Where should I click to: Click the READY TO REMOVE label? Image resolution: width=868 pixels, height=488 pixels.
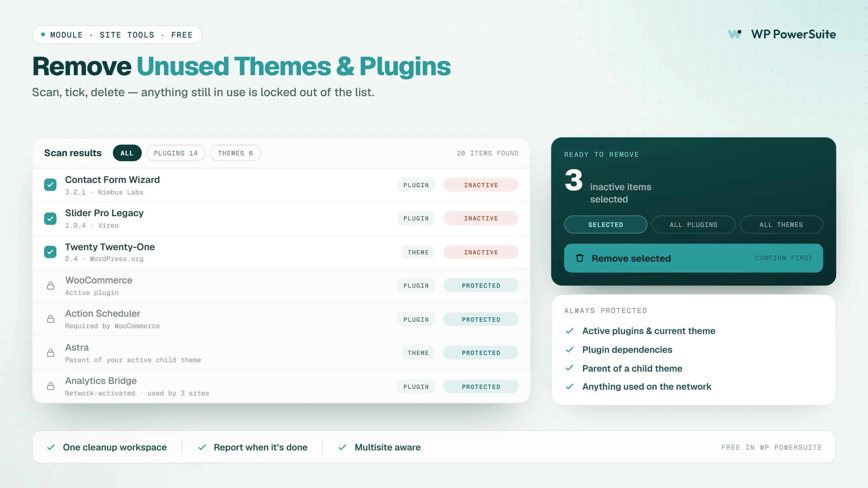click(601, 155)
